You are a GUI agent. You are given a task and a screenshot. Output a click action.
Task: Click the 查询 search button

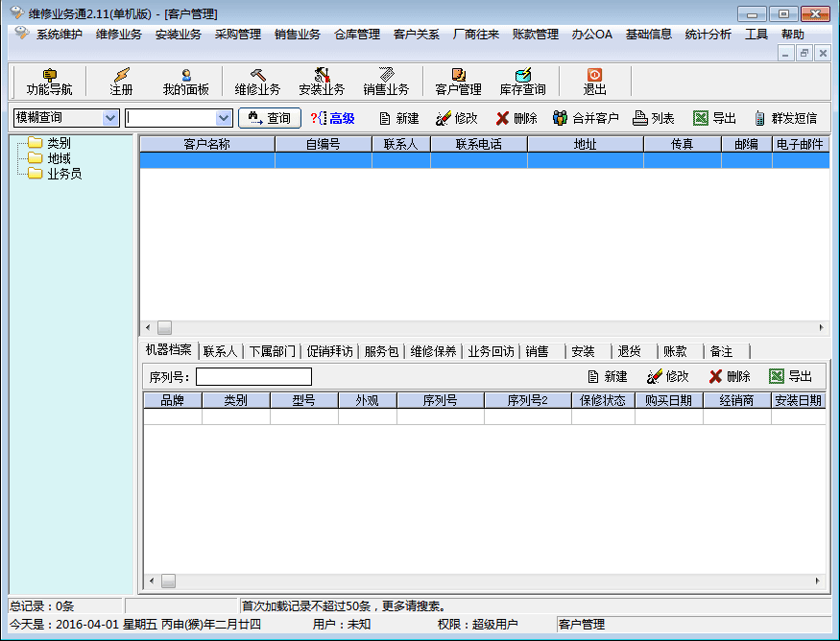[x=269, y=118]
